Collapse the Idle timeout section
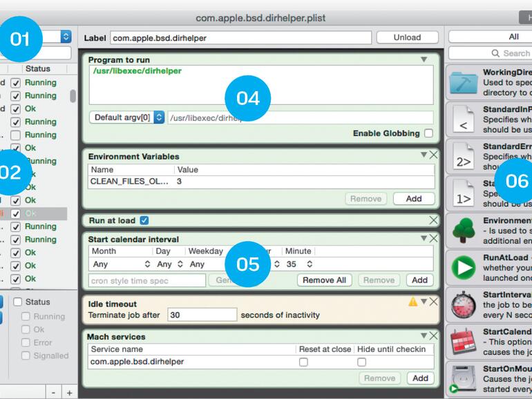 click(x=424, y=302)
